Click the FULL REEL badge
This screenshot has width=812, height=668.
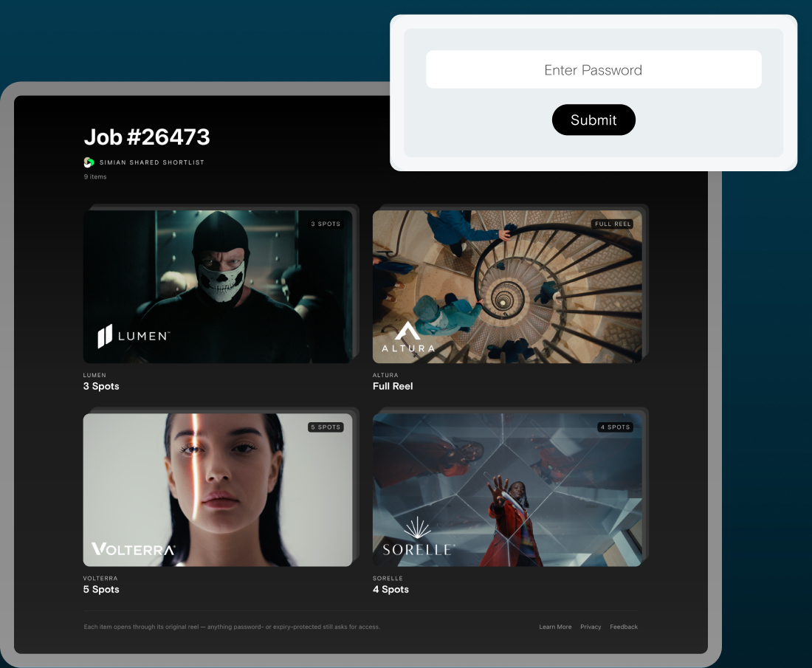coord(613,224)
